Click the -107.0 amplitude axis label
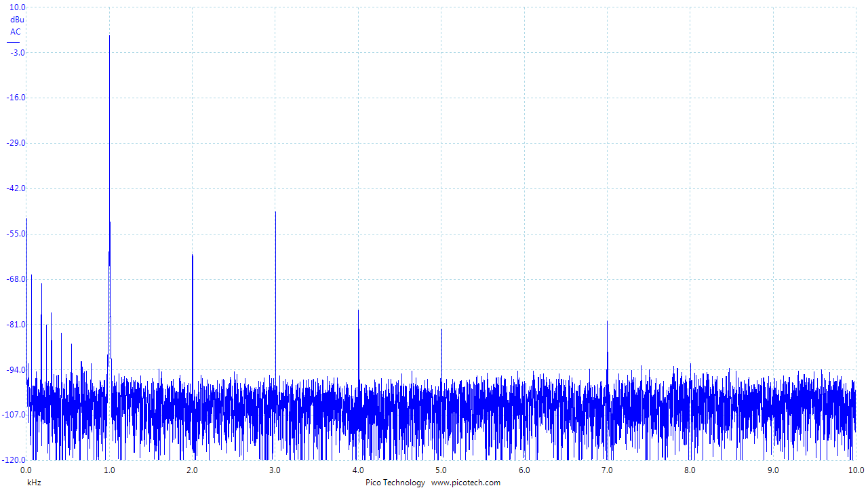 click(15, 415)
